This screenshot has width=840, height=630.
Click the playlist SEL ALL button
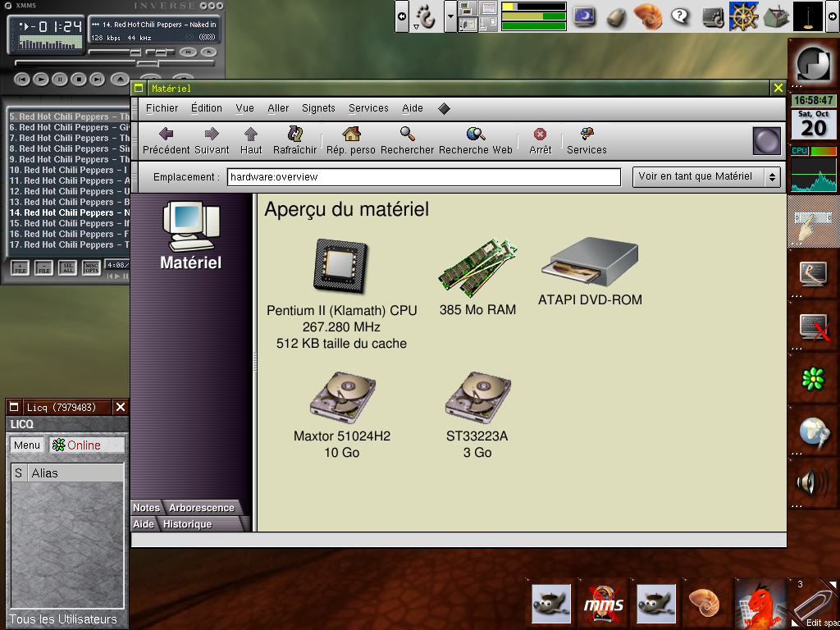click(68, 267)
